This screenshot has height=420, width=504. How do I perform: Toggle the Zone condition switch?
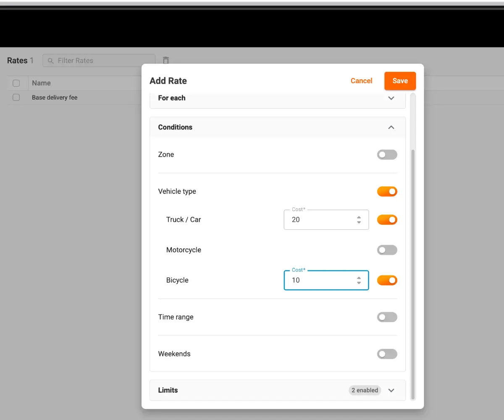(387, 155)
